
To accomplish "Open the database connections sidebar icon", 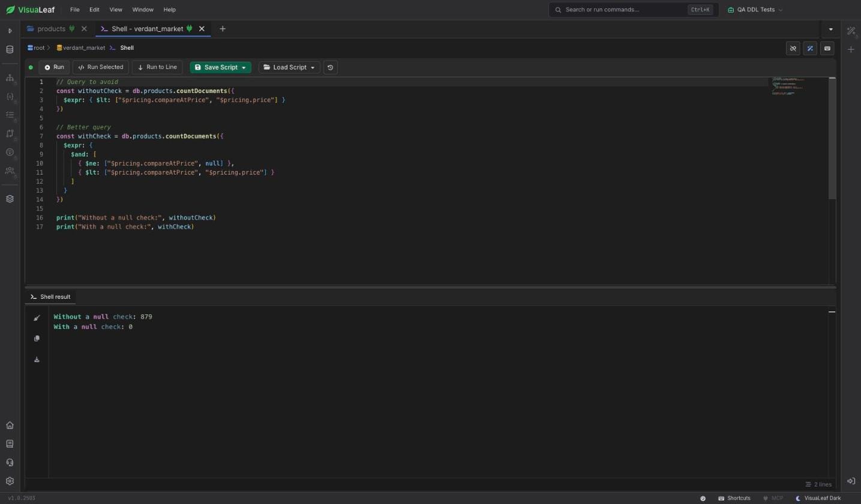I will 10,50.
